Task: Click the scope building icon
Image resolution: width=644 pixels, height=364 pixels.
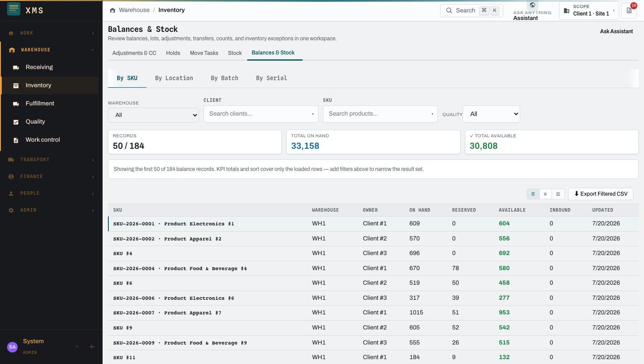Action: (x=566, y=10)
